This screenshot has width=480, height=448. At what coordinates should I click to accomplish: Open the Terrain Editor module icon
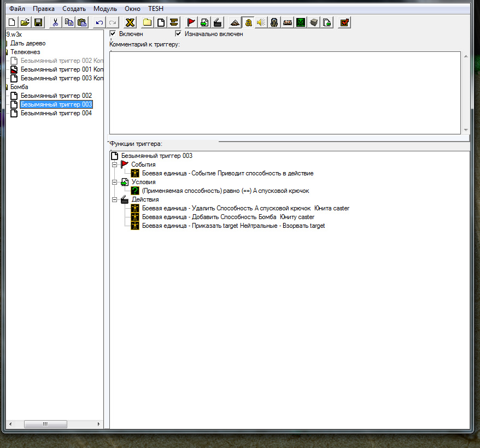[x=235, y=22]
